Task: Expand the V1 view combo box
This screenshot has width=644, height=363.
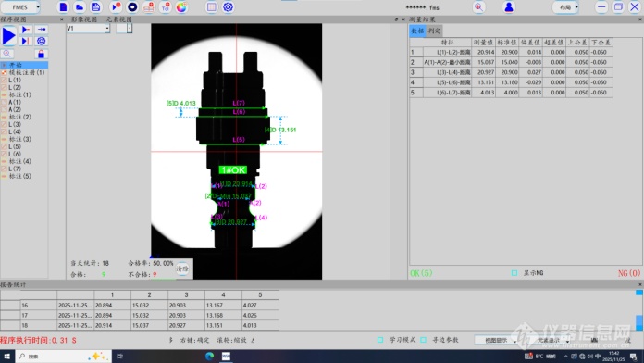Action: [107, 29]
